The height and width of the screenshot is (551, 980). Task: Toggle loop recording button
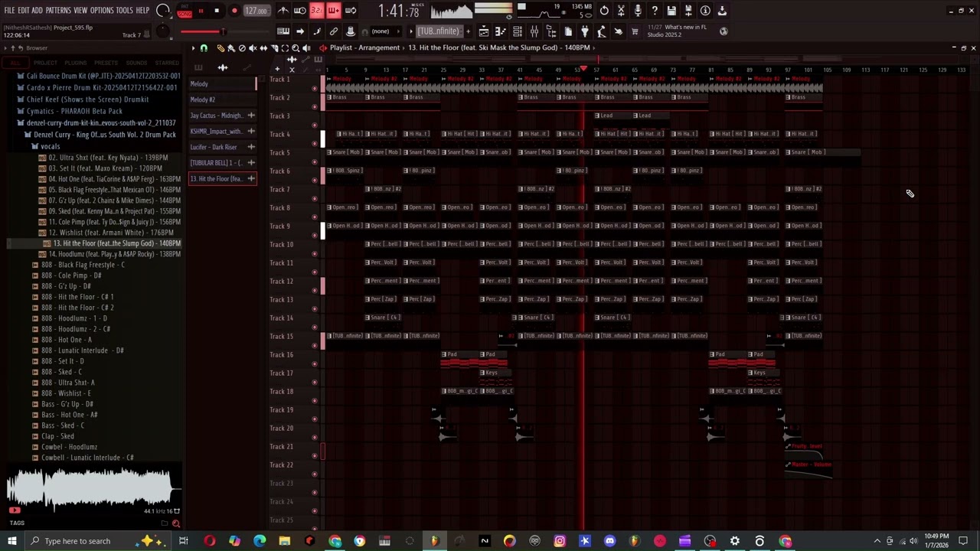(x=351, y=11)
